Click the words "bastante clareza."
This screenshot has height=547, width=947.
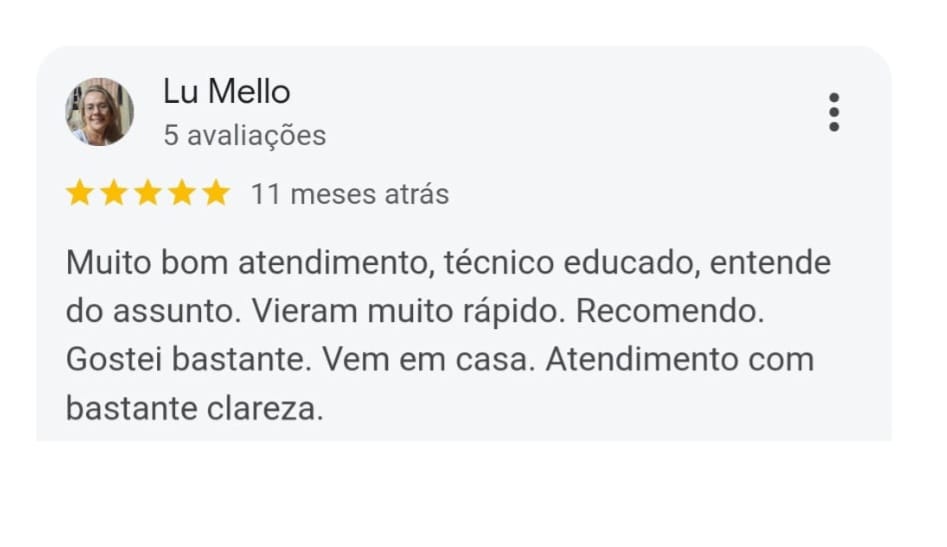(x=195, y=407)
